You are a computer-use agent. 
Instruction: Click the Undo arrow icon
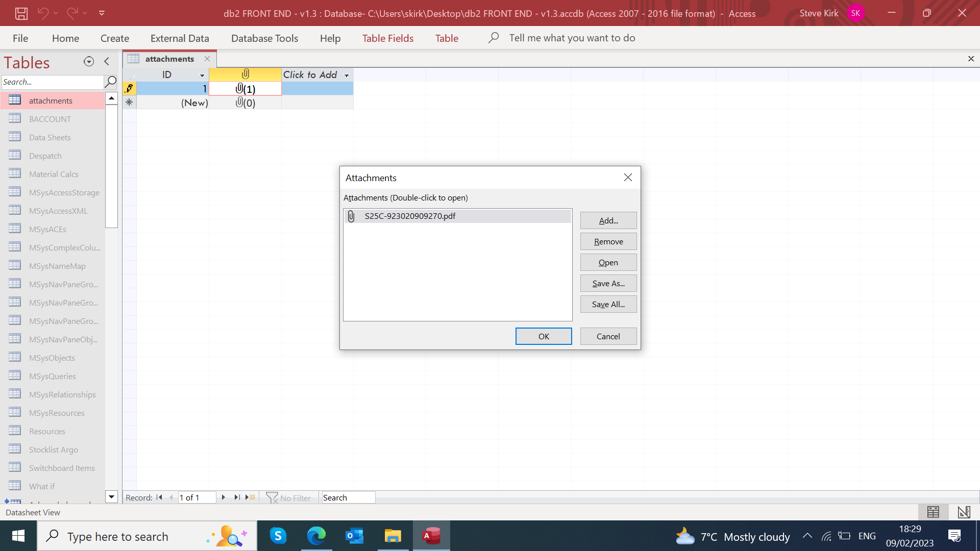[43, 13]
